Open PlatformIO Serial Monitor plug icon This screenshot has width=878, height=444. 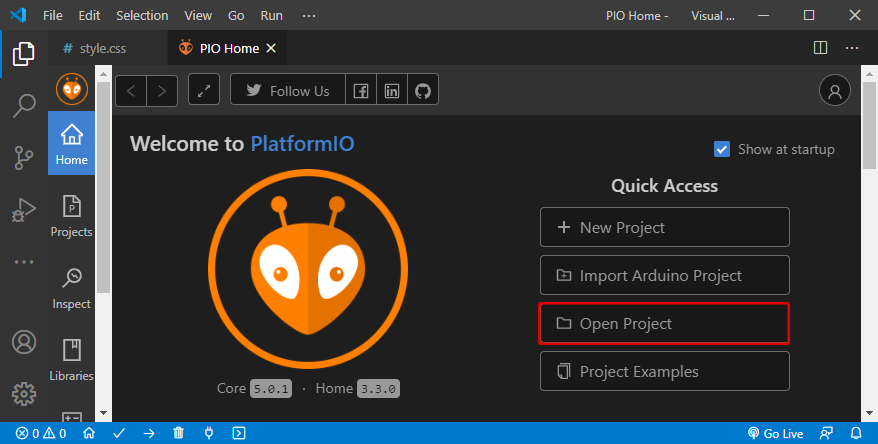[x=209, y=433]
